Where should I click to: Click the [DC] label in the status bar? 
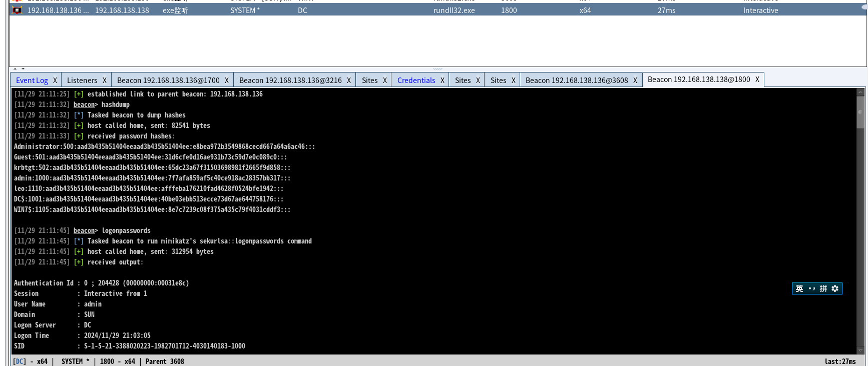tap(20, 361)
